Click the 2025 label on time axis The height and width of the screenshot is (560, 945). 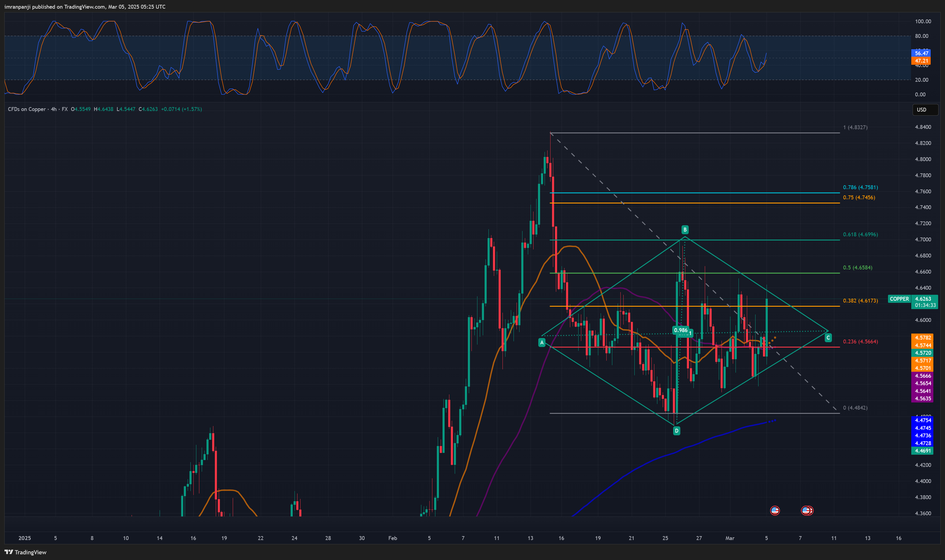pos(24,538)
